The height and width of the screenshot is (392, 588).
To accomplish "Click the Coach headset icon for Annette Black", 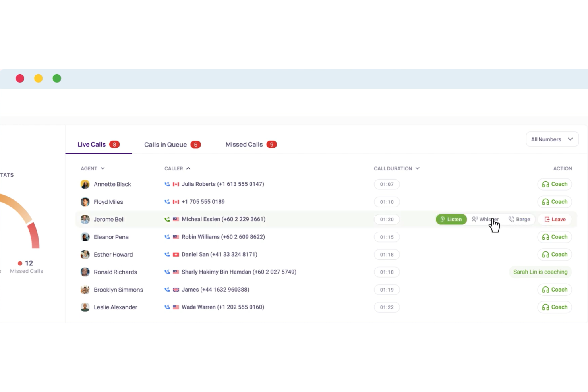I will (x=545, y=184).
